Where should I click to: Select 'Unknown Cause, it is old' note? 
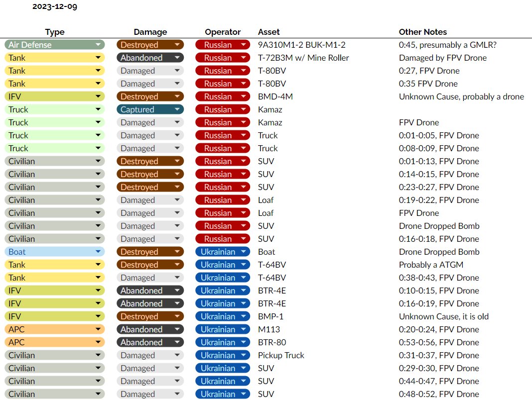tap(444, 316)
